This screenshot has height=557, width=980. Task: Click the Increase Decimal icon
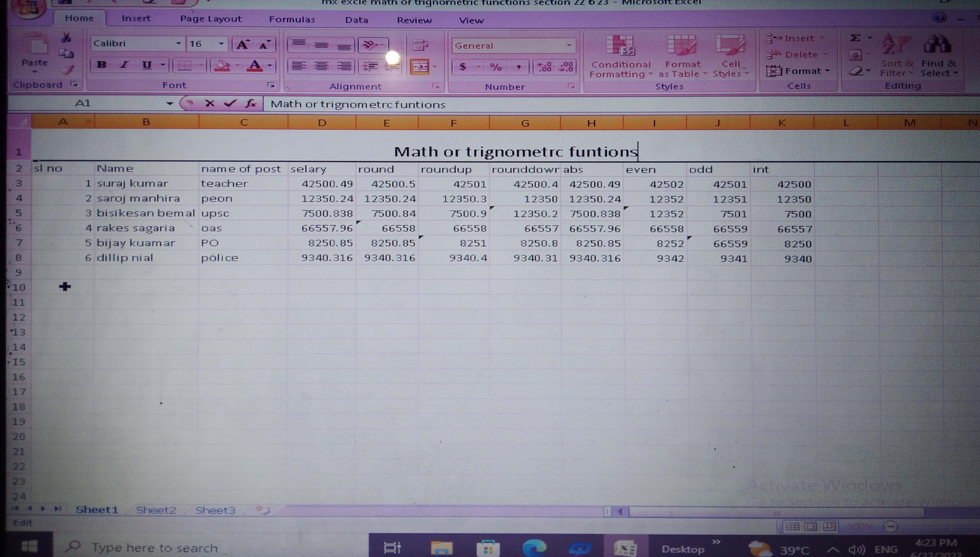544,67
